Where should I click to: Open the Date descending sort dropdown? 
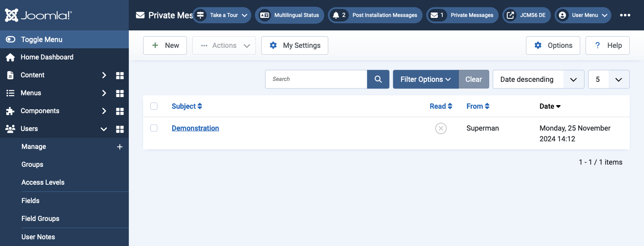tap(538, 79)
